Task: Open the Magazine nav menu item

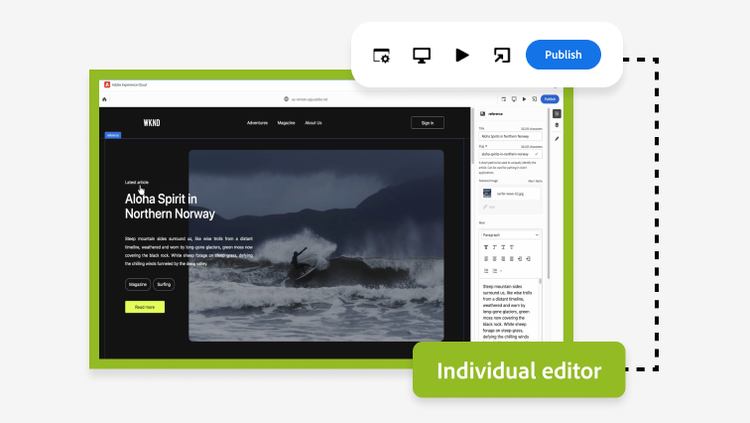Action: (x=286, y=123)
